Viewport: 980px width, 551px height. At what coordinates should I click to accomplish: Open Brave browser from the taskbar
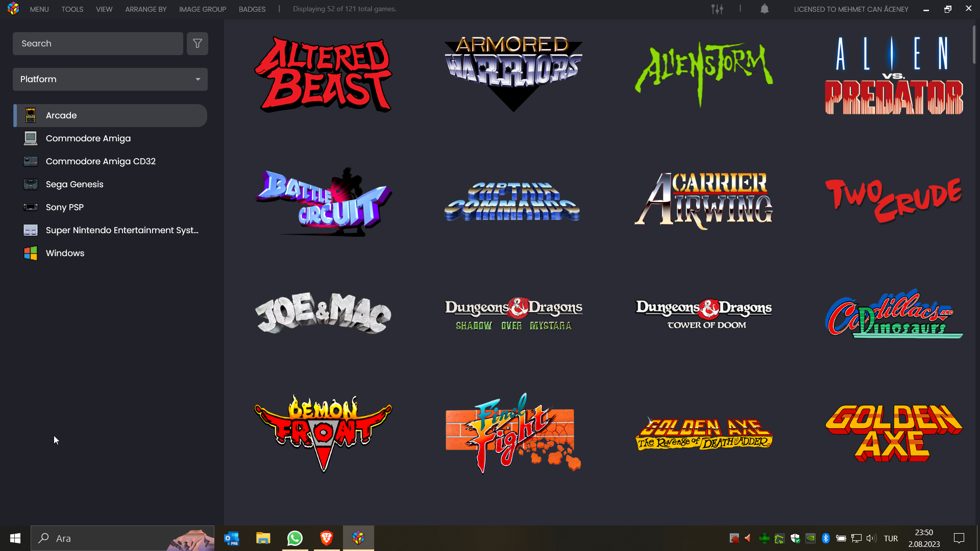[x=327, y=538]
